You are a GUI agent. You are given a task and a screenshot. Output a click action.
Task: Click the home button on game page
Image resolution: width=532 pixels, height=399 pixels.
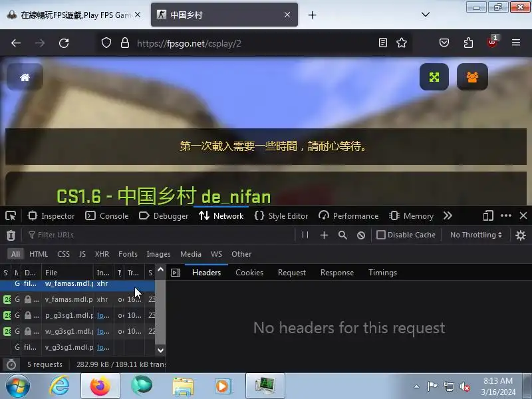pos(25,77)
